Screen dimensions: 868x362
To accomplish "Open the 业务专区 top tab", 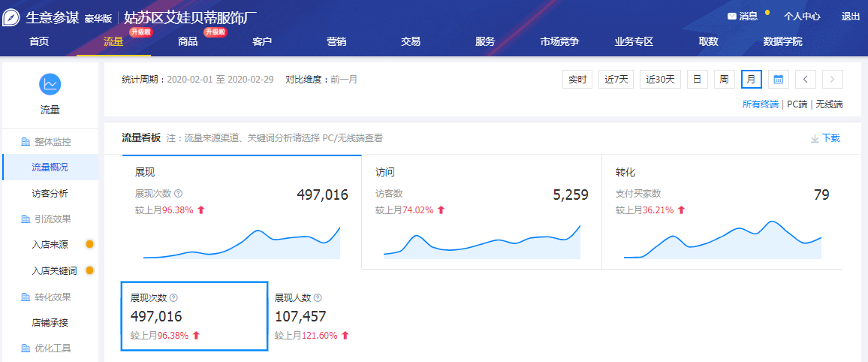I will [x=634, y=41].
